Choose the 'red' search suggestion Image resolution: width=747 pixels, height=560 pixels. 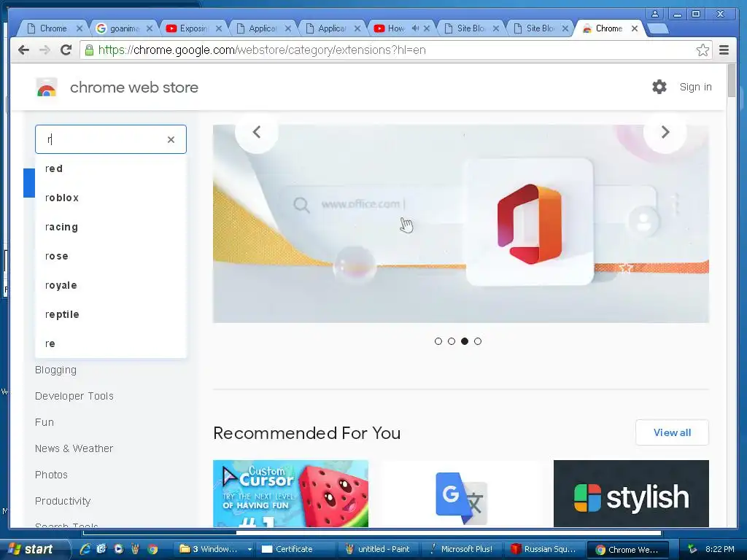click(111, 168)
